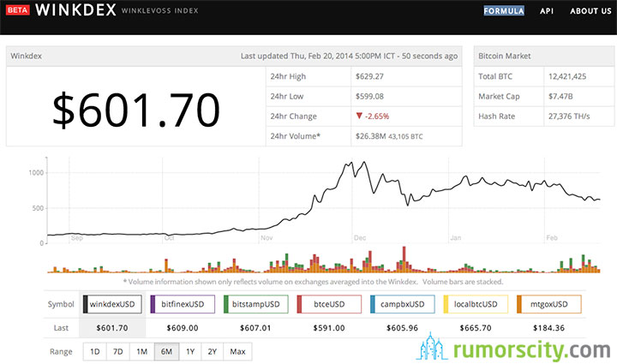Select the 6M range button
Screen dimensions: 617x364
pos(166,351)
